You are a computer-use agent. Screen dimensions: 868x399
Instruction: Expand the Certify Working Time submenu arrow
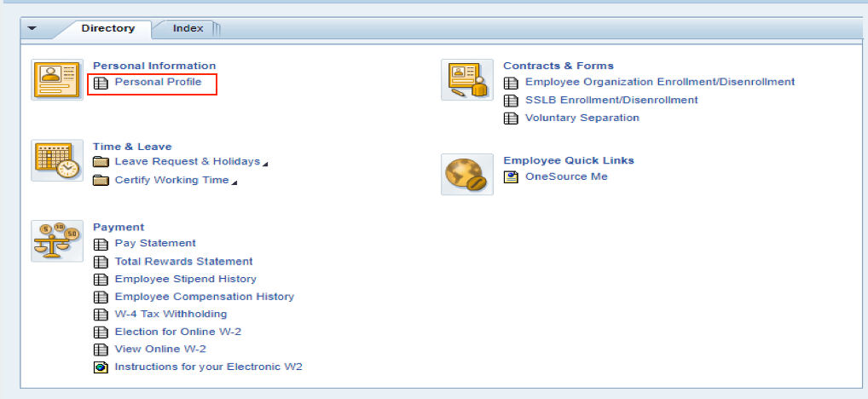click(x=234, y=182)
